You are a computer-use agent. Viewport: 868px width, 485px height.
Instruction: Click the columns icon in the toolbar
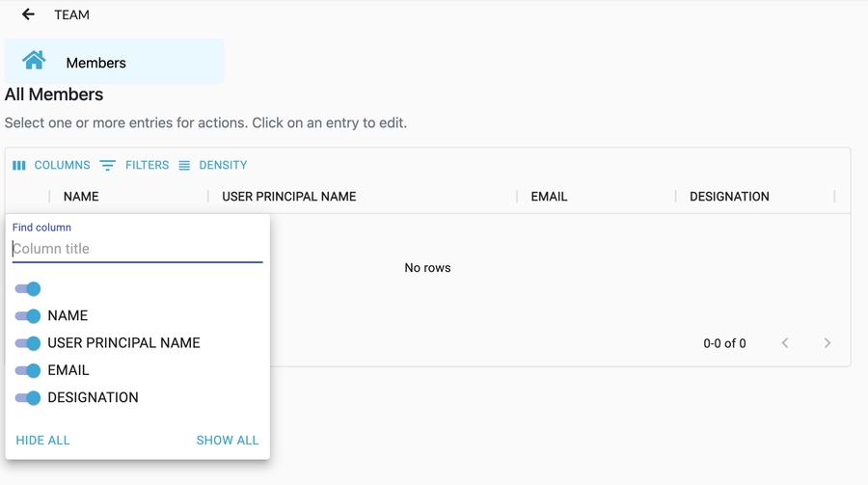pos(19,166)
